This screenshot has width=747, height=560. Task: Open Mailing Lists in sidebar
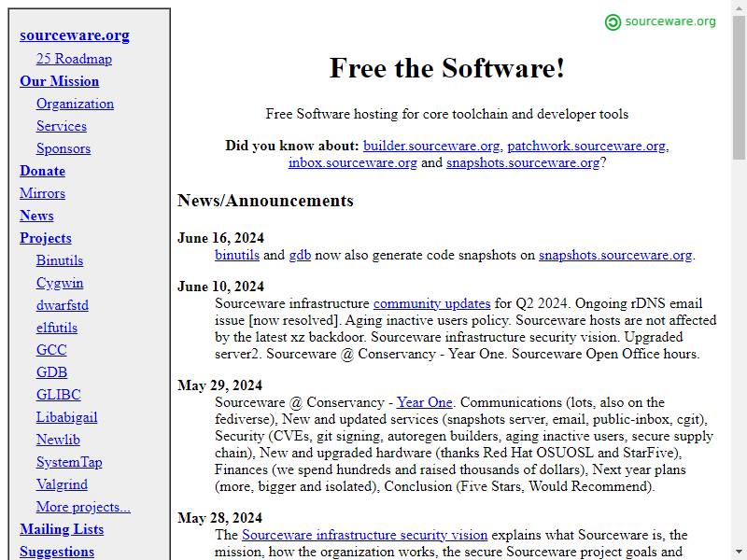(62, 528)
